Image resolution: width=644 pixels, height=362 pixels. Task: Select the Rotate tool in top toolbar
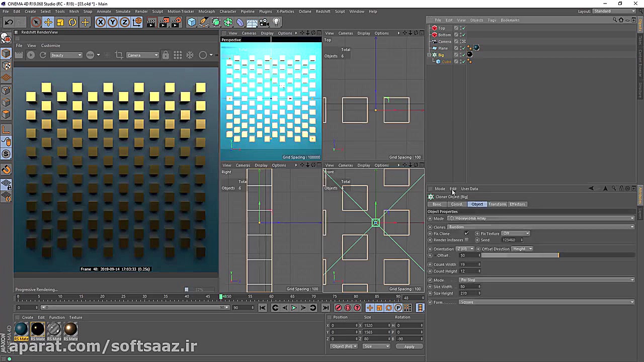pos(72,22)
